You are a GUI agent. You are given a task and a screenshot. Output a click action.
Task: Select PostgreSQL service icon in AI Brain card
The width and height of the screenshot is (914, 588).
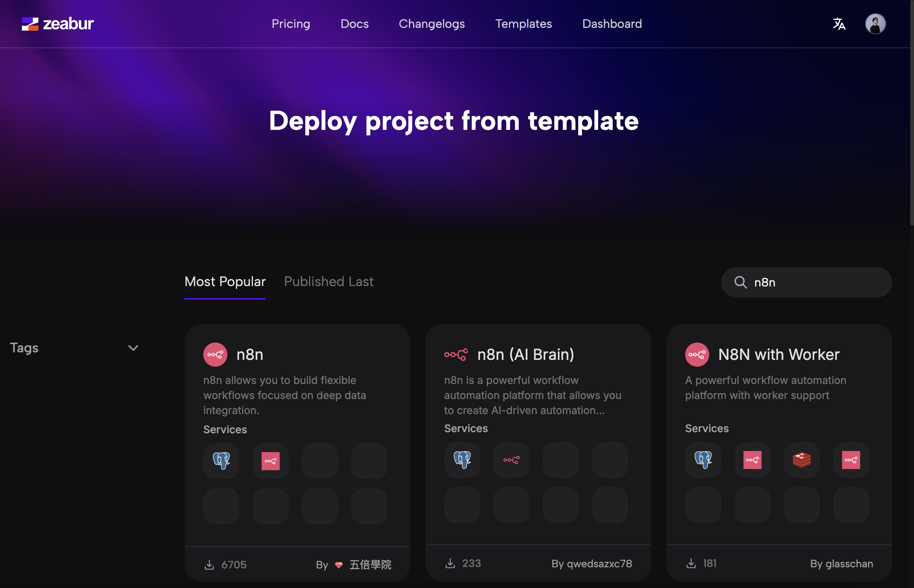pyautogui.click(x=462, y=460)
